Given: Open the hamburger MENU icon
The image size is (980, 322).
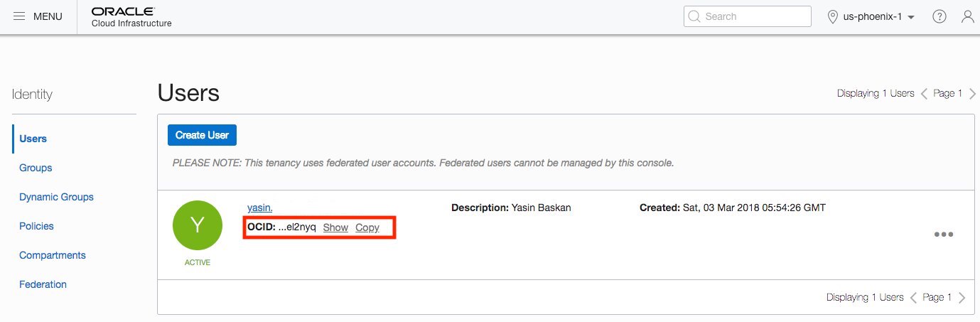Looking at the screenshot, I should coord(20,16).
